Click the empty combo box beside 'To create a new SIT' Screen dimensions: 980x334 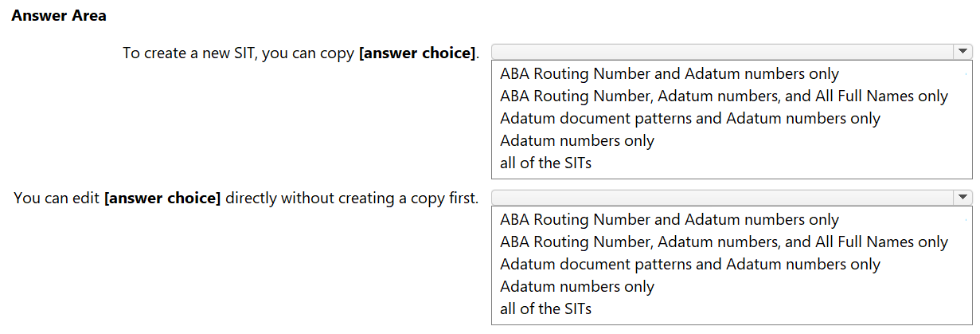point(732,51)
